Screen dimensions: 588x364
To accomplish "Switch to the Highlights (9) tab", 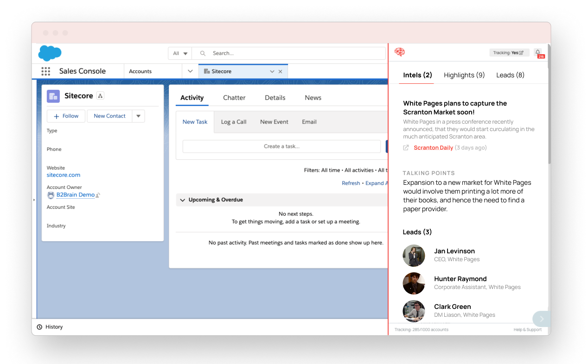I will pos(464,75).
